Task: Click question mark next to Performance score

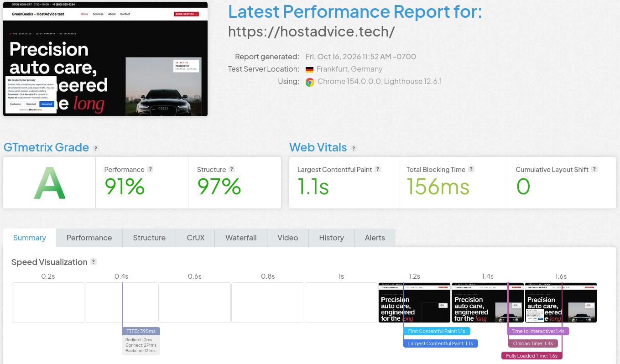Action: (x=150, y=169)
